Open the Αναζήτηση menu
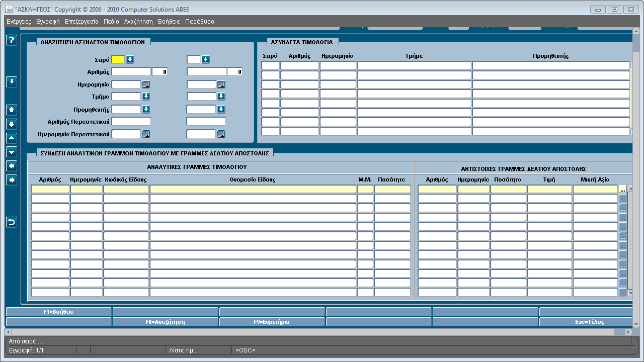 point(138,22)
